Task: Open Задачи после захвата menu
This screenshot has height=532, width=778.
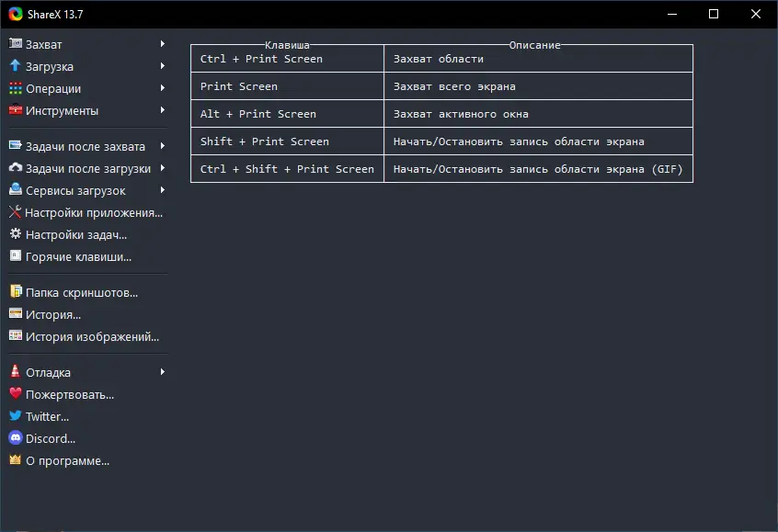Action: 86,146
